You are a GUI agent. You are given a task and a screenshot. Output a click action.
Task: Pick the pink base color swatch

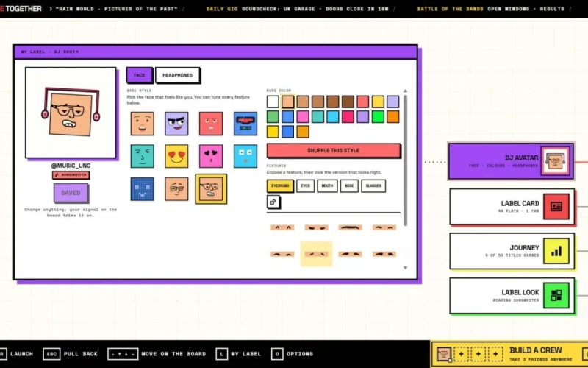(303, 117)
